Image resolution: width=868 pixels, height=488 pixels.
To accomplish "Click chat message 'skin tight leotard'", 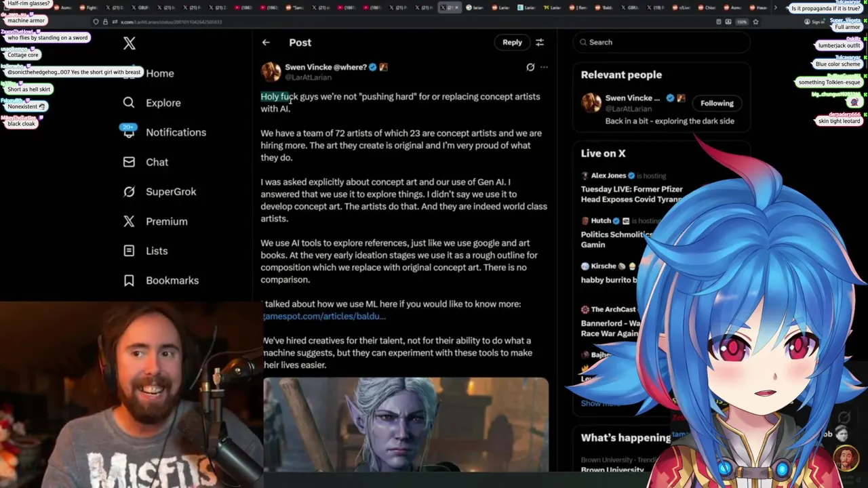I will tap(839, 121).
